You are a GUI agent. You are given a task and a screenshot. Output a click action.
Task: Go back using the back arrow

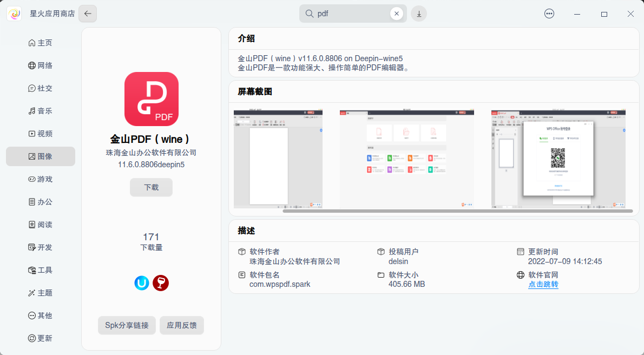87,14
